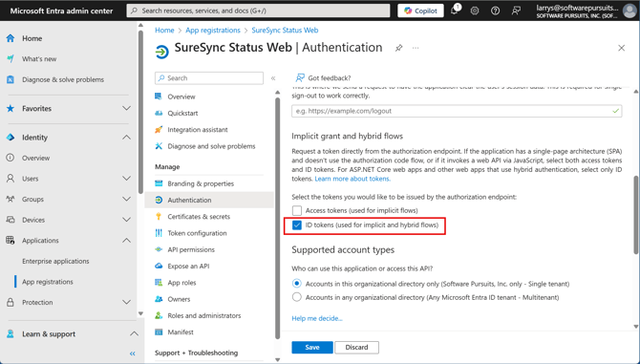The image size is (640, 364).
Task: Enable the Access tokens checkbox
Action: [297, 210]
